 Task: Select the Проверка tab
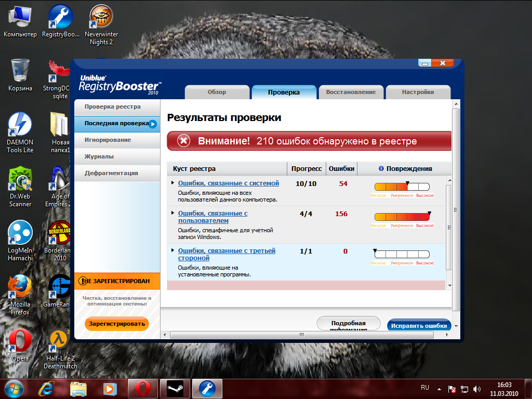(x=284, y=92)
